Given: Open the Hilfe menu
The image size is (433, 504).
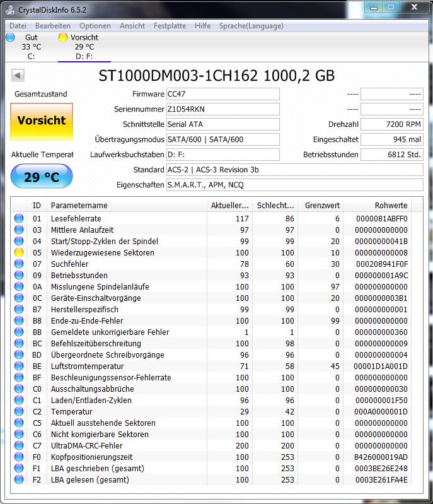Looking at the screenshot, I should (203, 26).
